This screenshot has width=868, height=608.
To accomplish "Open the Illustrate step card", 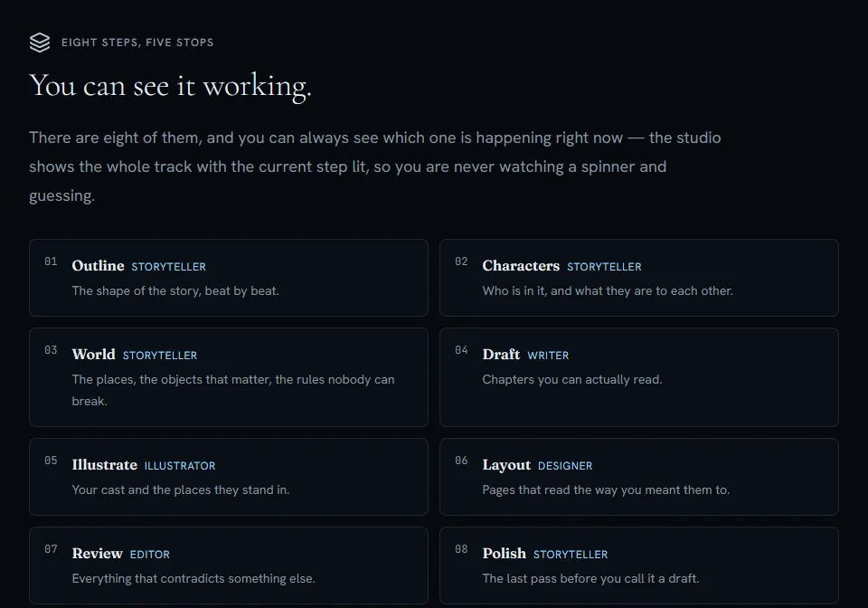I will coord(229,477).
